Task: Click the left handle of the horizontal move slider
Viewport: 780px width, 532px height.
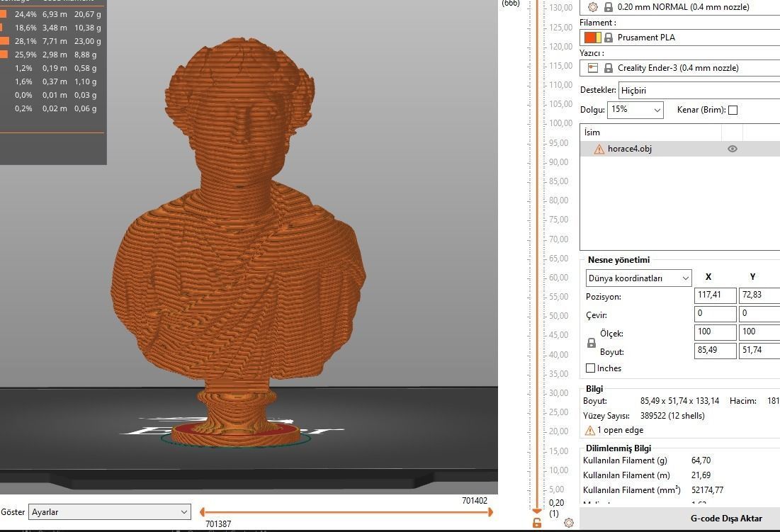Action: 202,511
